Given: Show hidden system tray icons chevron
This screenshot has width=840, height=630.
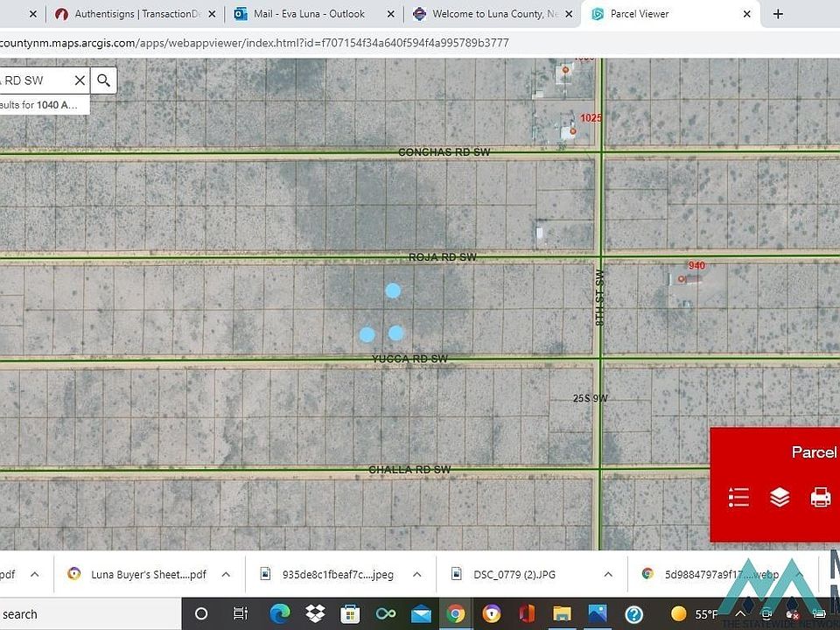Looking at the screenshot, I should 740,614.
